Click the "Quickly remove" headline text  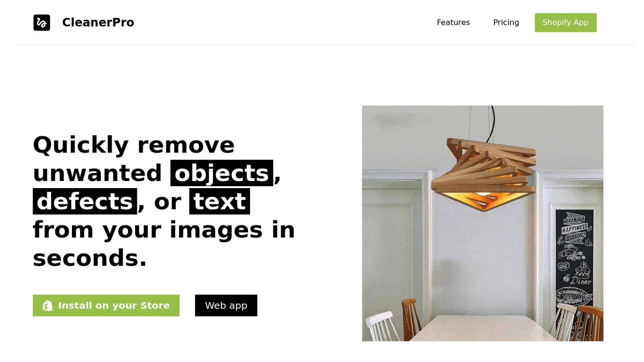point(134,145)
